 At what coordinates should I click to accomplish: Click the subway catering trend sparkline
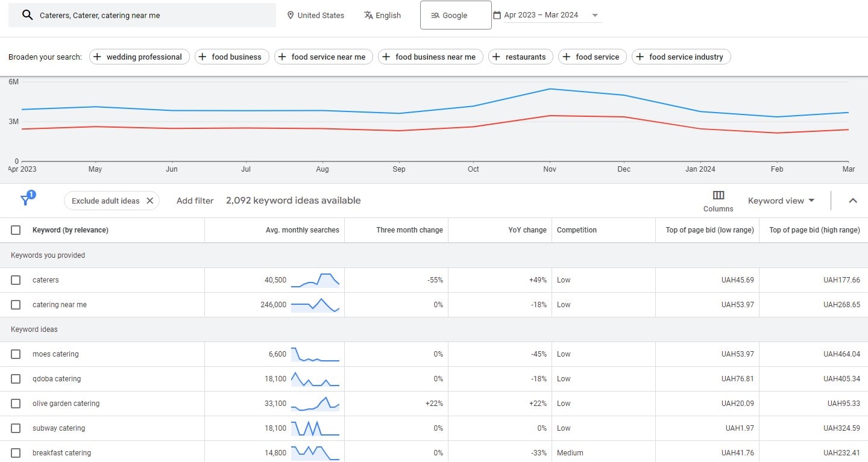(x=315, y=428)
